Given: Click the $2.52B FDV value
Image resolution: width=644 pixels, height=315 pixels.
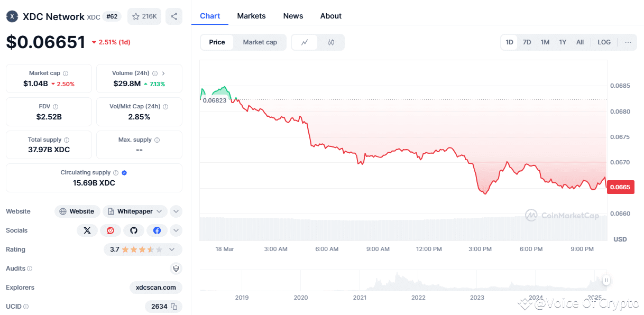Looking at the screenshot, I should pos(49,117).
